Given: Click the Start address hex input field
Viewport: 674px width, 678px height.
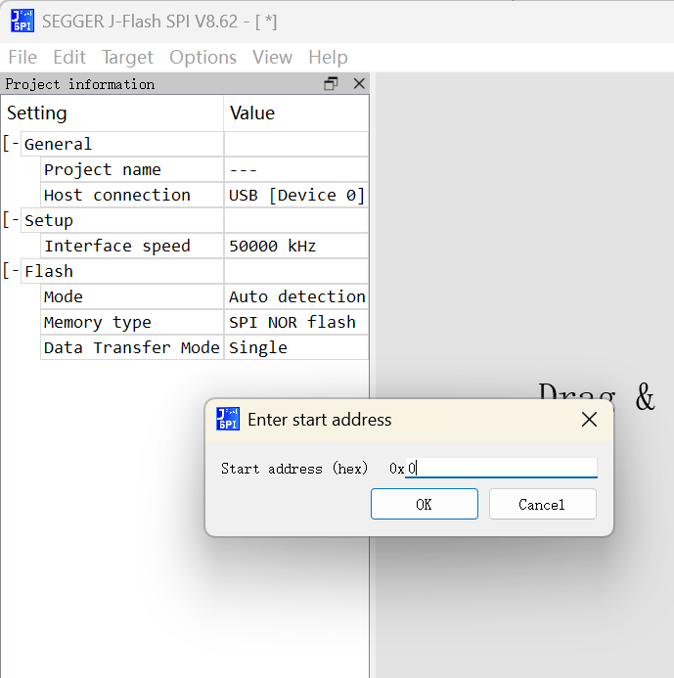Looking at the screenshot, I should 501,468.
